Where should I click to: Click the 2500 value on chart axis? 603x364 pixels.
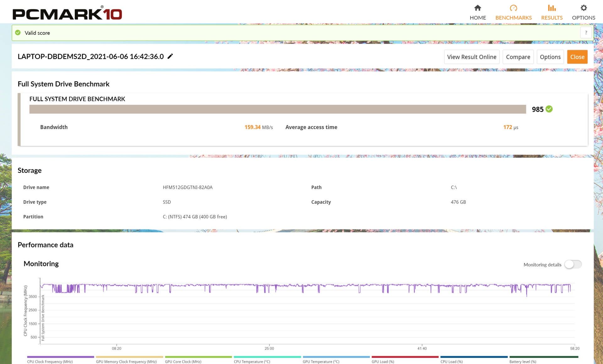coord(33,310)
